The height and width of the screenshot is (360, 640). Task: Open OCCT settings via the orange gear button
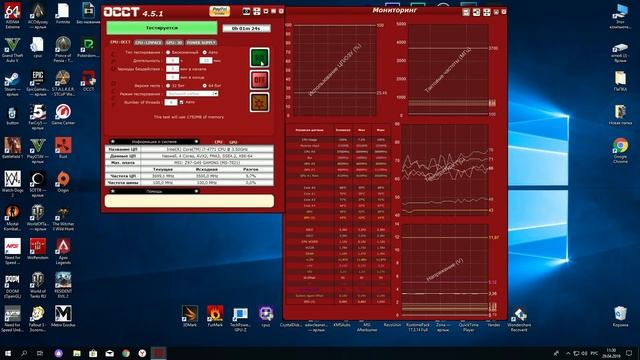[260, 102]
